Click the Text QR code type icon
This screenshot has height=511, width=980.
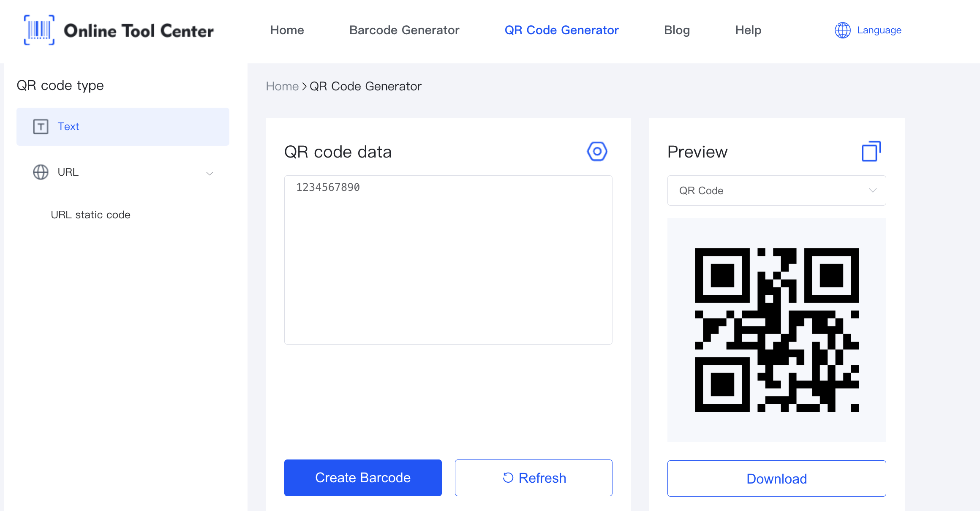tap(40, 126)
